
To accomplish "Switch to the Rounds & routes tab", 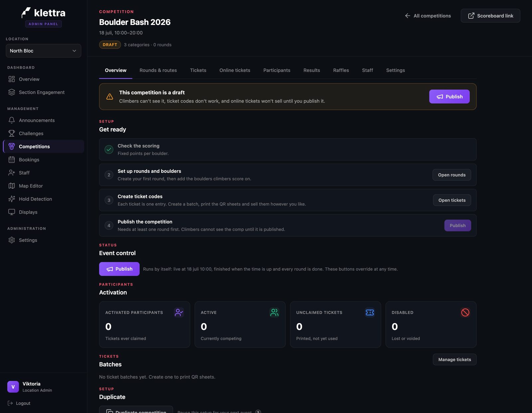I will tap(158, 70).
